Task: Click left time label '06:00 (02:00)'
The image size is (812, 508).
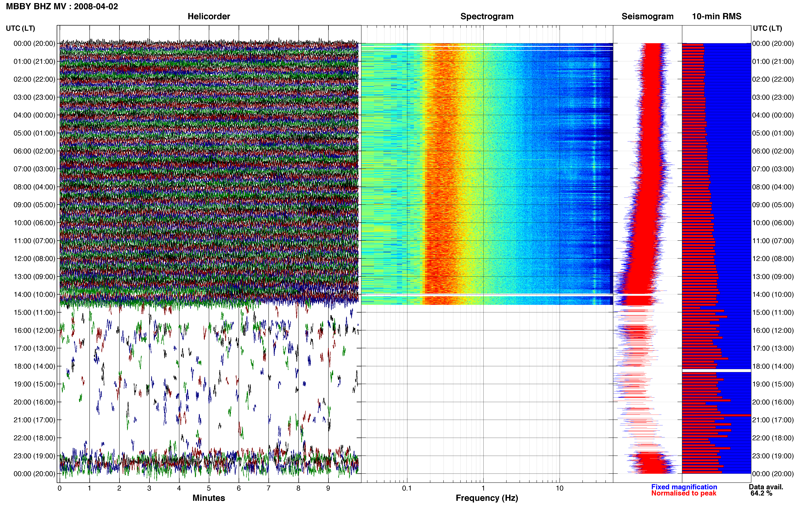Action: [x=34, y=151]
